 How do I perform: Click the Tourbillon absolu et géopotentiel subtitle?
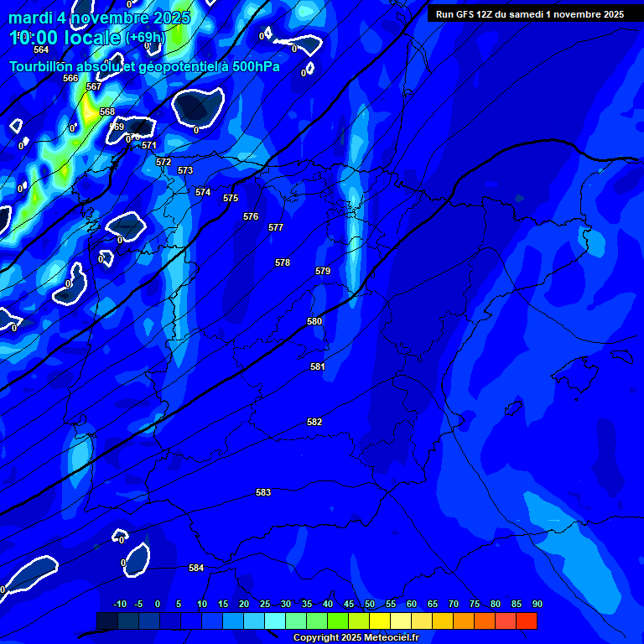[144, 66]
